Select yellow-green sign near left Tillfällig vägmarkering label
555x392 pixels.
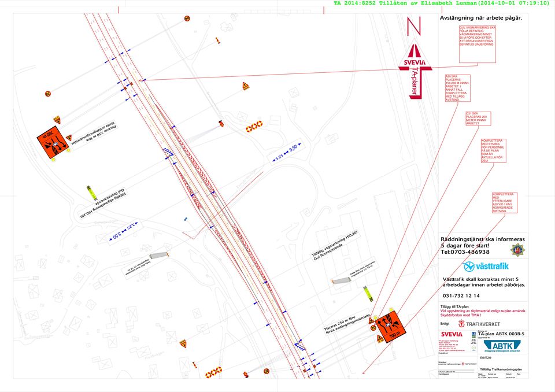point(92,193)
